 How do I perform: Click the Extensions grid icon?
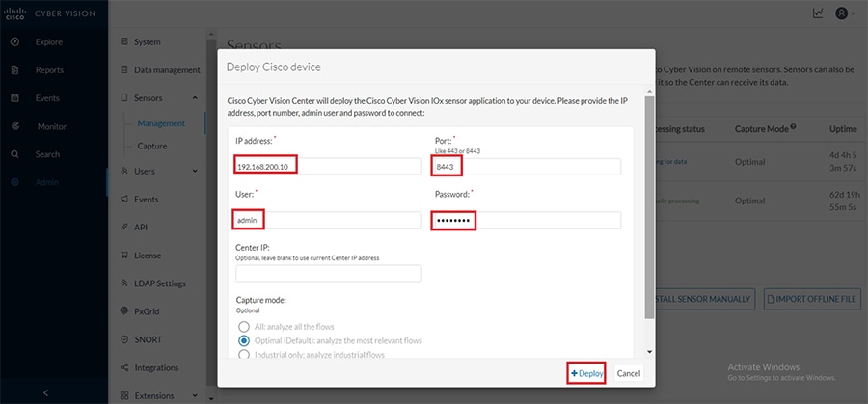124,395
